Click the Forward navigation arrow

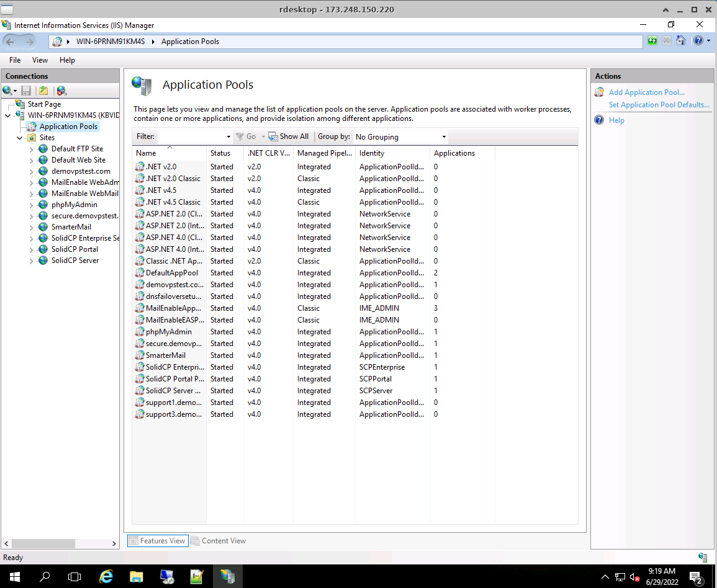click(x=30, y=42)
